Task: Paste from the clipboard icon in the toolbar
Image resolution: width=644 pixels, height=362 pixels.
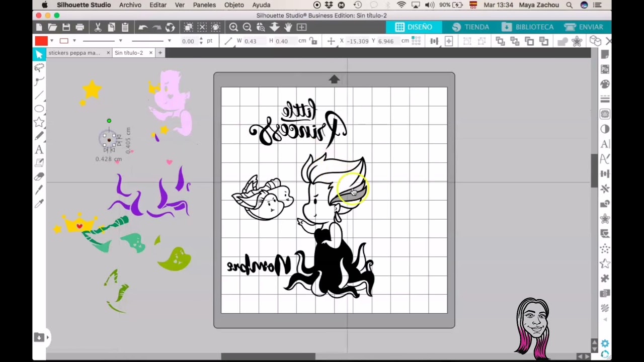Action: [x=125, y=27]
